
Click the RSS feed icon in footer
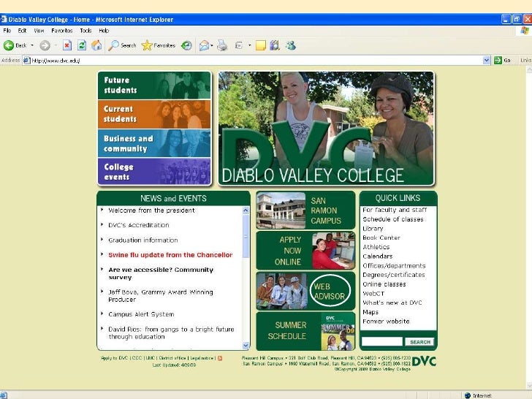pos(220,358)
